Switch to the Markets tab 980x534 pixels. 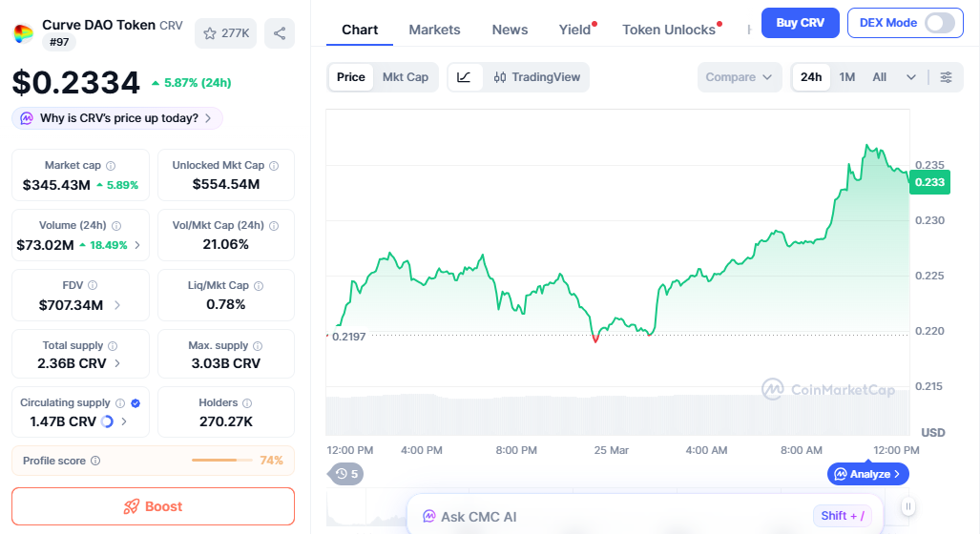pos(434,30)
